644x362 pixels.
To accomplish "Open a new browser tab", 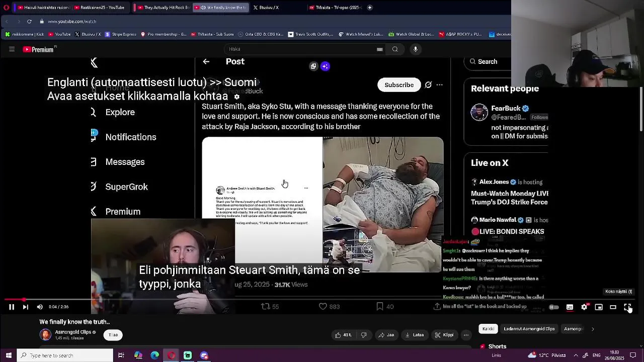I will coord(370,8).
